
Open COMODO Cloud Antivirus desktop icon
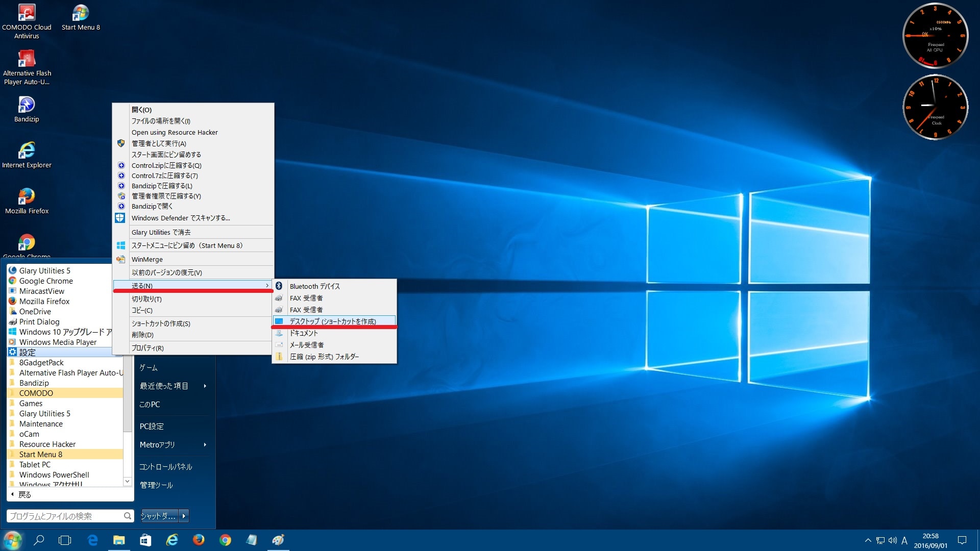(27, 21)
